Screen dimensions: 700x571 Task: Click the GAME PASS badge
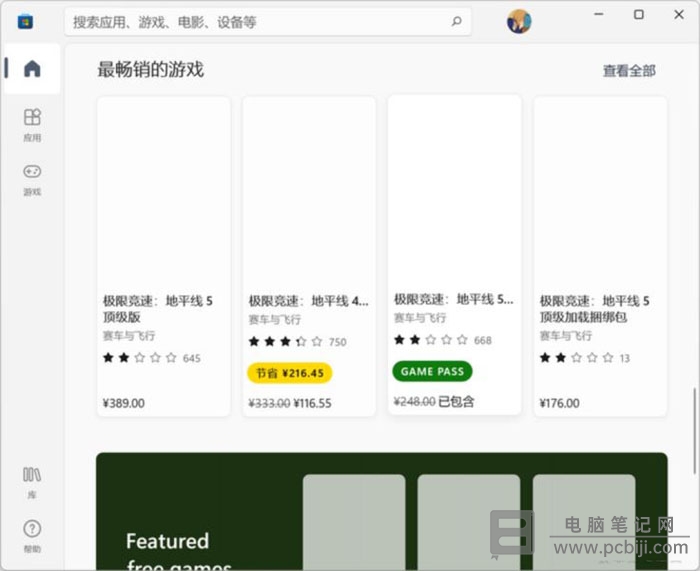click(432, 371)
